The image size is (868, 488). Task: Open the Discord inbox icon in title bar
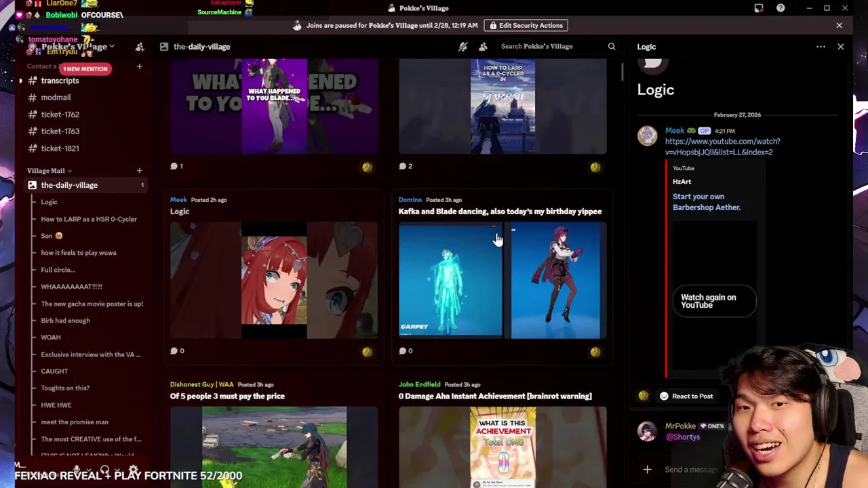click(759, 8)
